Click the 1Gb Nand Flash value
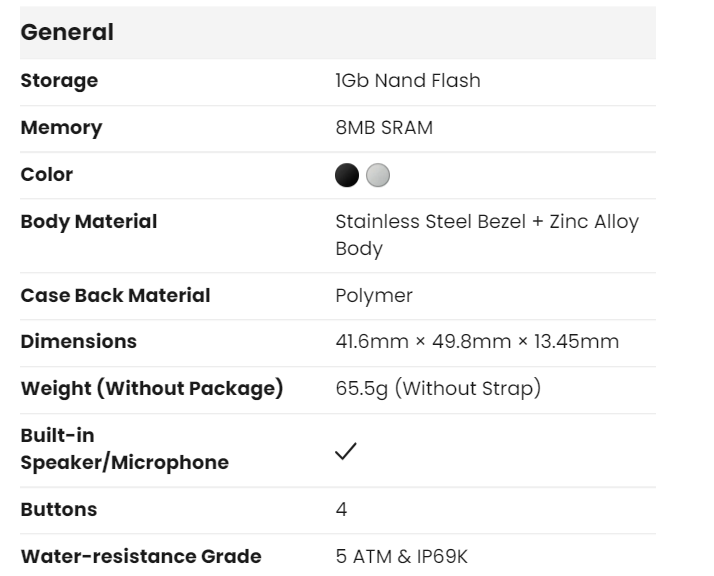This screenshot has height=576, width=714. (408, 81)
